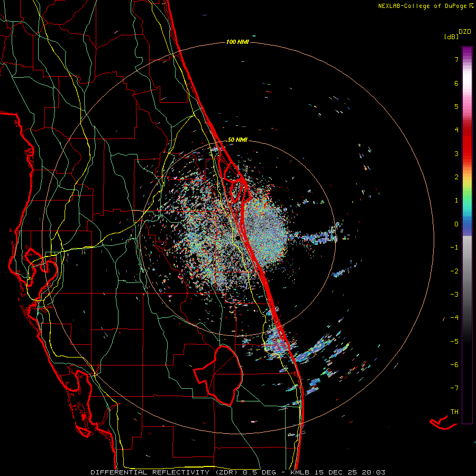Screen dimensions: 476x476
Task: Click the -5 tick label on the scale
Action: coord(454,341)
